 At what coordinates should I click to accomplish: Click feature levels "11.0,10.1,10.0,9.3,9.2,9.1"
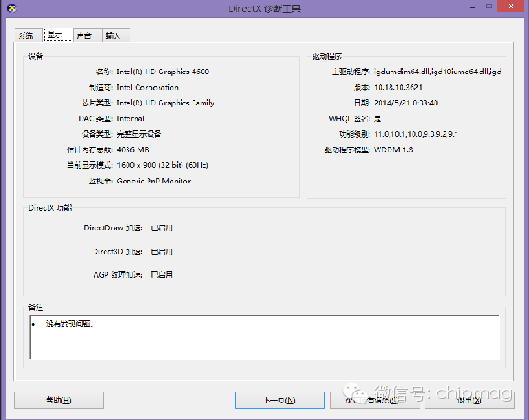pyautogui.click(x=416, y=134)
